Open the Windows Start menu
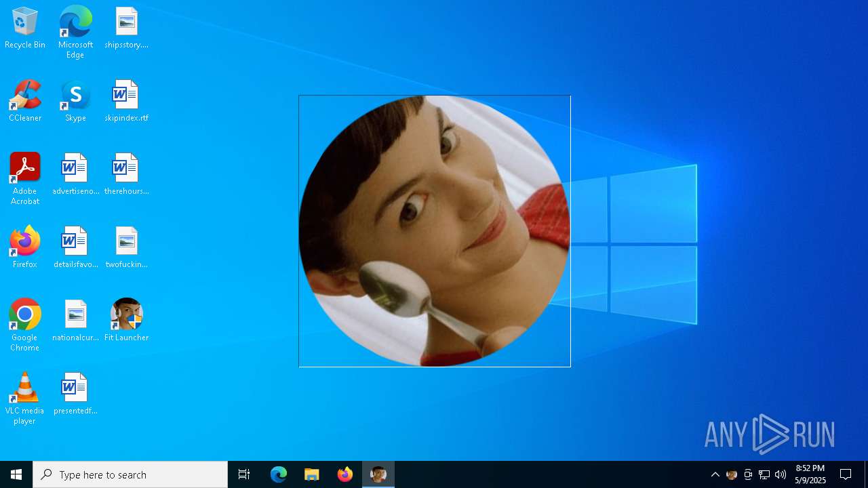This screenshot has width=868, height=488. [16, 474]
